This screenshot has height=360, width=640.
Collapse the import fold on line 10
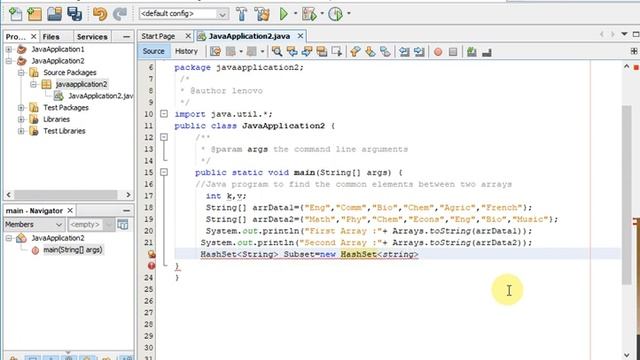coord(164,114)
